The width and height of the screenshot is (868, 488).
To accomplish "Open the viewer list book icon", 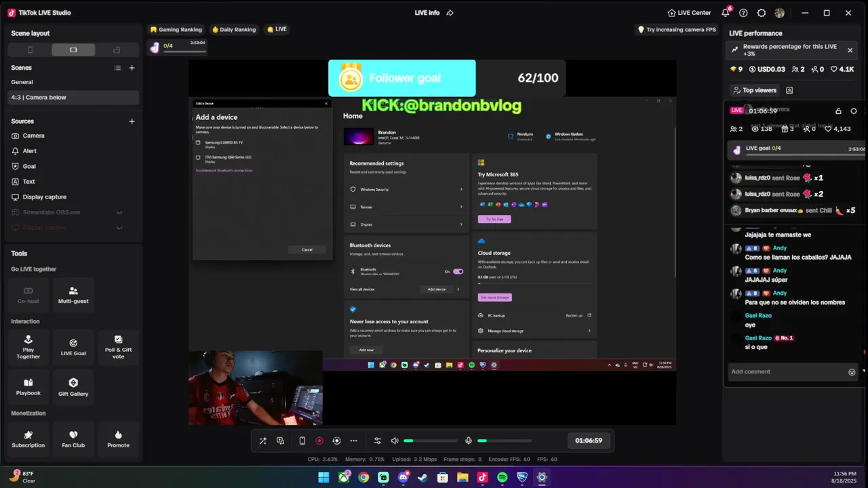I will pos(789,90).
